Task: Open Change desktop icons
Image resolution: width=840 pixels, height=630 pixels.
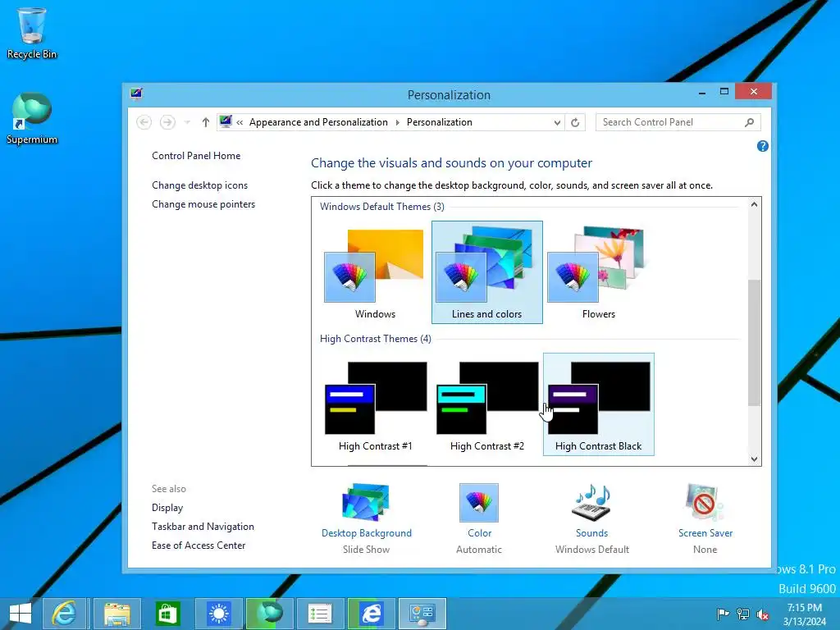Action: click(200, 185)
